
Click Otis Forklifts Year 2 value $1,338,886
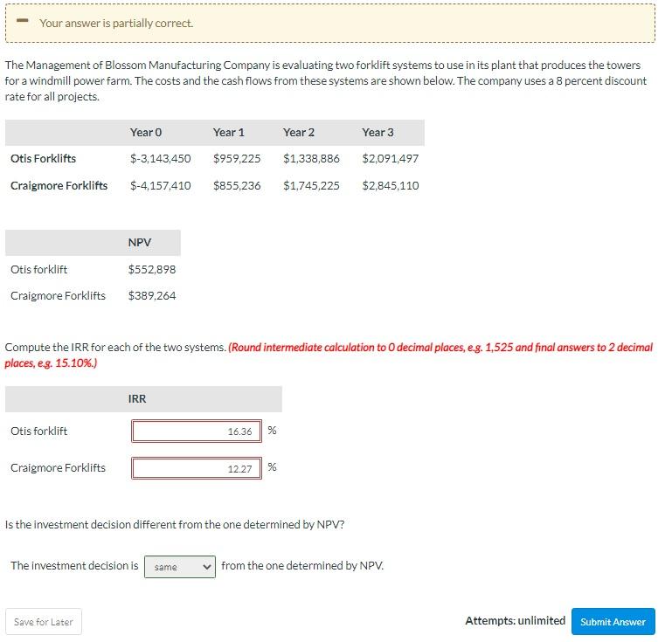coord(312,158)
